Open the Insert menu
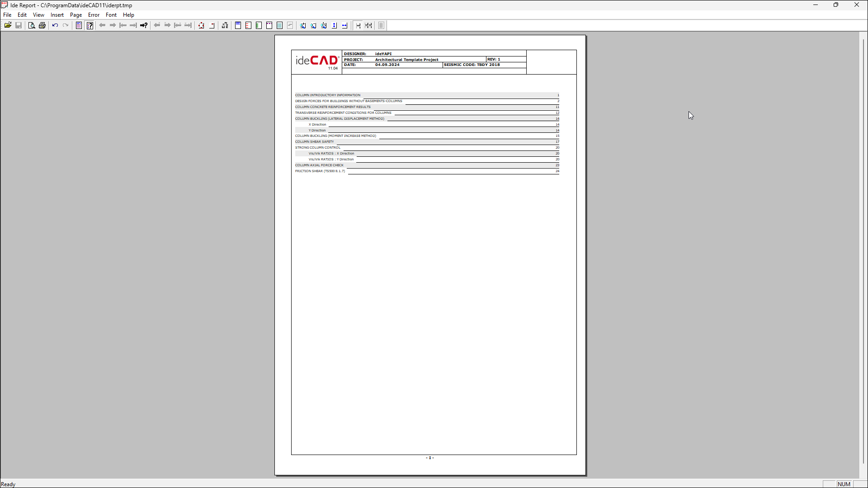 tap(57, 15)
